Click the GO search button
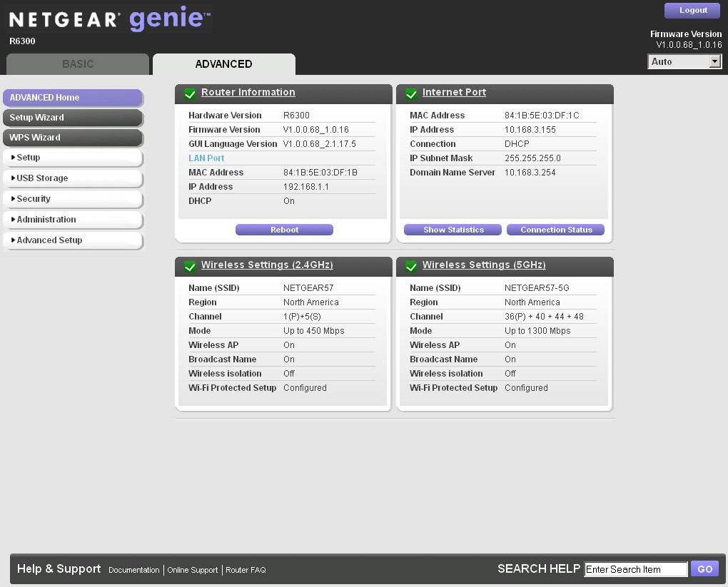 point(704,569)
